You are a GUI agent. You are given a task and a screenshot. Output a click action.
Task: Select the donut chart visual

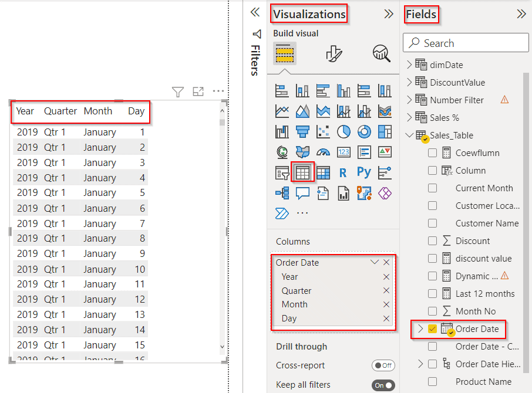(364, 132)
